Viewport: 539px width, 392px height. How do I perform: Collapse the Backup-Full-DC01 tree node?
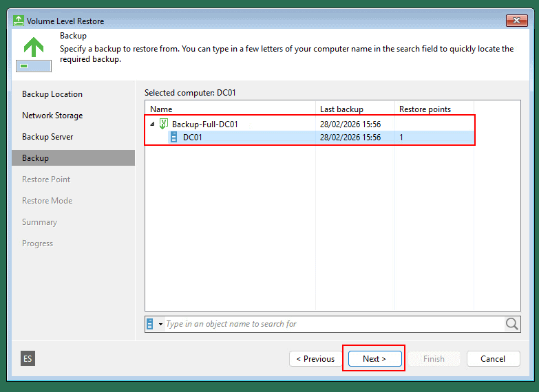click(152, 124)
